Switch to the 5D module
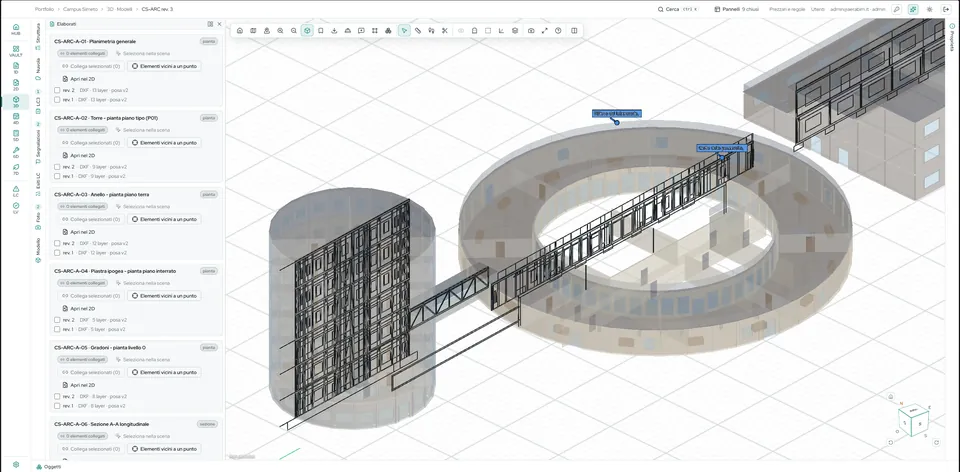The height and width of the screenshot is (472, 960). [x=16, y=135]
